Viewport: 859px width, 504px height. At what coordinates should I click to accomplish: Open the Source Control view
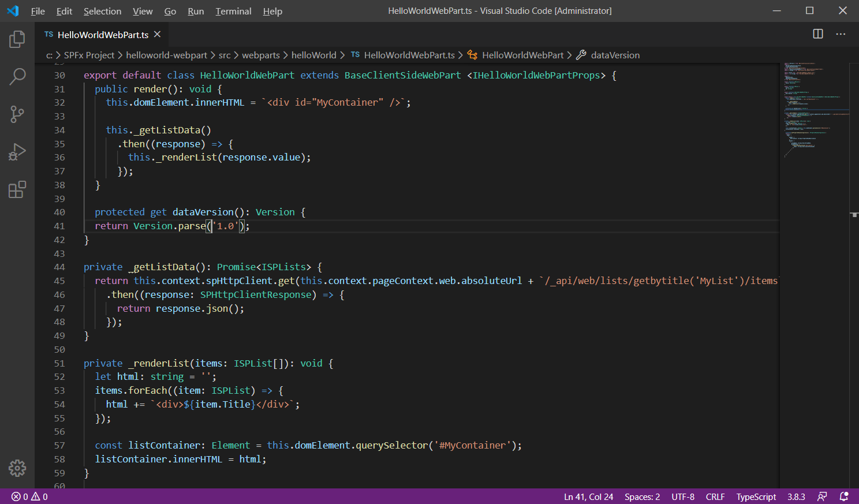tap(17, 114)
